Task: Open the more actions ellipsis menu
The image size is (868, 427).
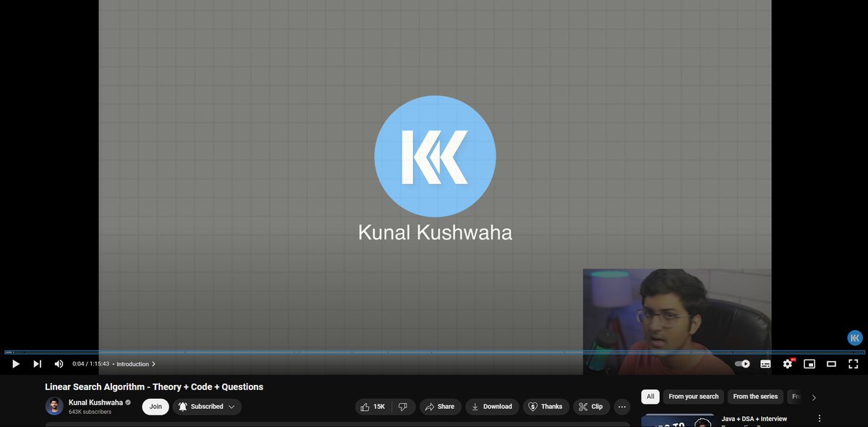Action: point(622,407)
